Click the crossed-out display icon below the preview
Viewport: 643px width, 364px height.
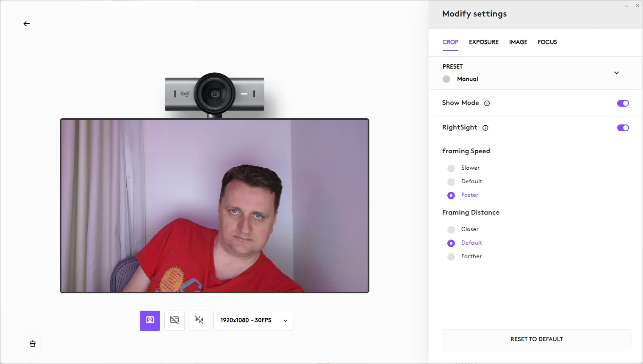pyautogui.click(x=175, y=320)
